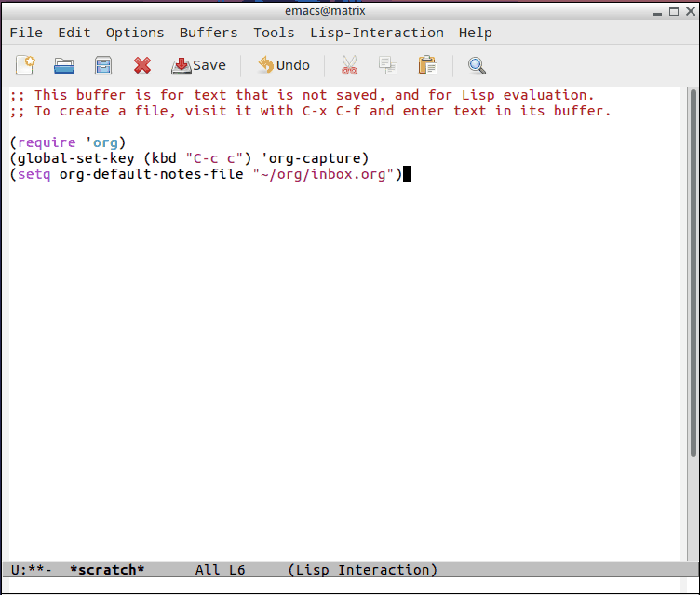Click the (Lisp Interaction) mode indicator
The width and height of the screenshot is (700, 595).
pyautogui.click(x=362, y=570)
